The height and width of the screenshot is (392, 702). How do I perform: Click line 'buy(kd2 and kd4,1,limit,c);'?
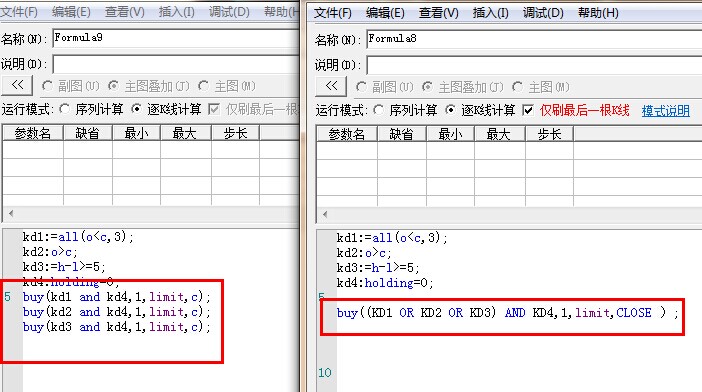(x=116, y=312)
